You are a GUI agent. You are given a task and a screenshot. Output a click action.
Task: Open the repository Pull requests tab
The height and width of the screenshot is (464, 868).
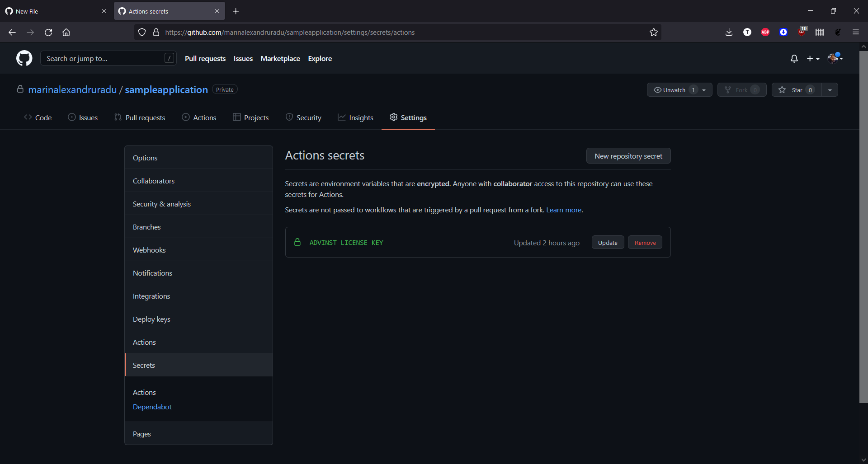pyautogui.click(x=140, y=117)
